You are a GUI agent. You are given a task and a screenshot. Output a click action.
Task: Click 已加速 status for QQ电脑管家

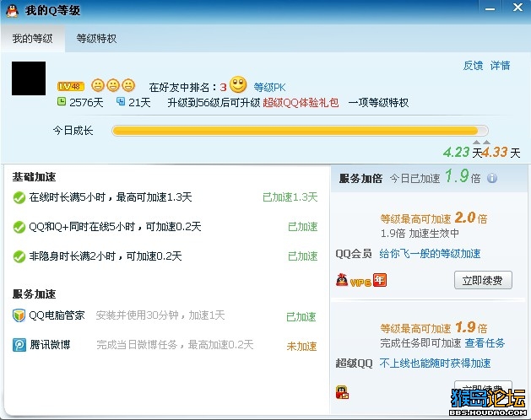pyautogui.click(x=301, y=317)
